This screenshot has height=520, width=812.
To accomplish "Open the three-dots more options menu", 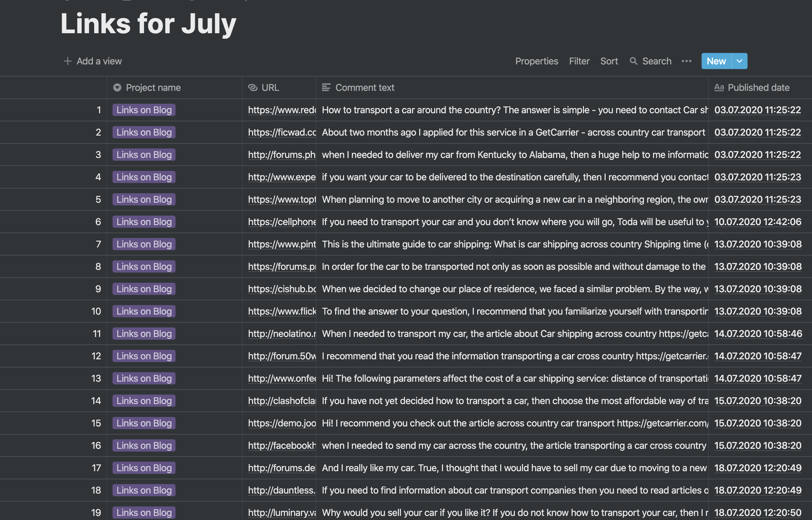I will [x=686, y=61].
